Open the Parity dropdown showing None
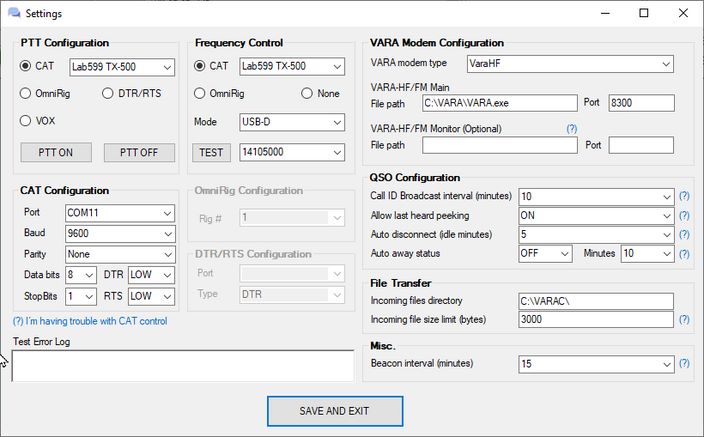Screen dimensions: 704x437 [120, 254]
